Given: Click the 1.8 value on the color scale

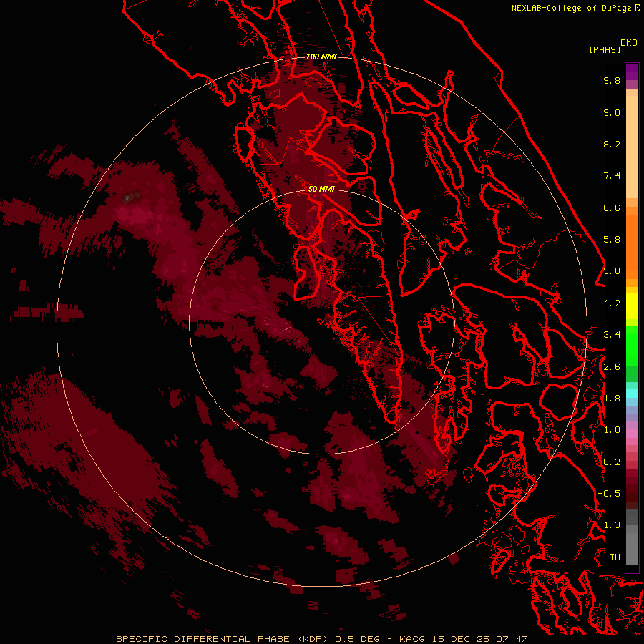Looking at the screenshot, I should click(x=612, y=399).
